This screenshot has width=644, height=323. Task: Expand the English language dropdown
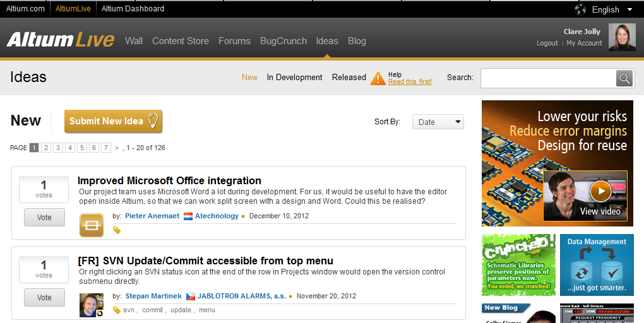[629, 9]
